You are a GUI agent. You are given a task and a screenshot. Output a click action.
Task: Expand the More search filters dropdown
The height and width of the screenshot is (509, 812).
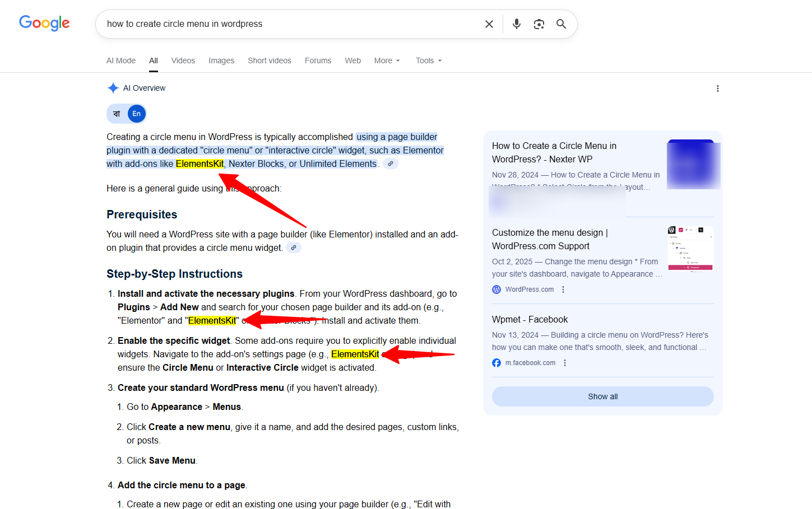coord(387,60)
